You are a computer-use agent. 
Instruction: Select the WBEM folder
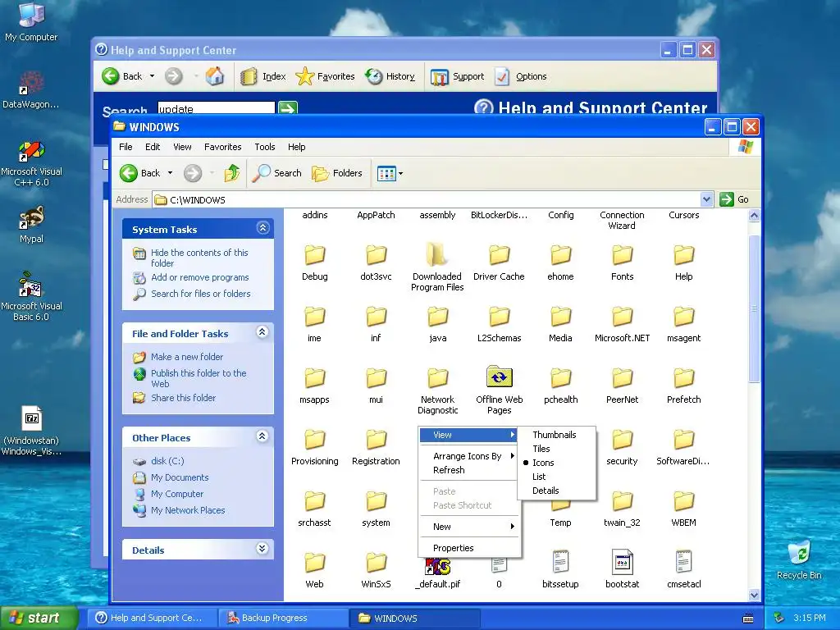pos(683,509)
